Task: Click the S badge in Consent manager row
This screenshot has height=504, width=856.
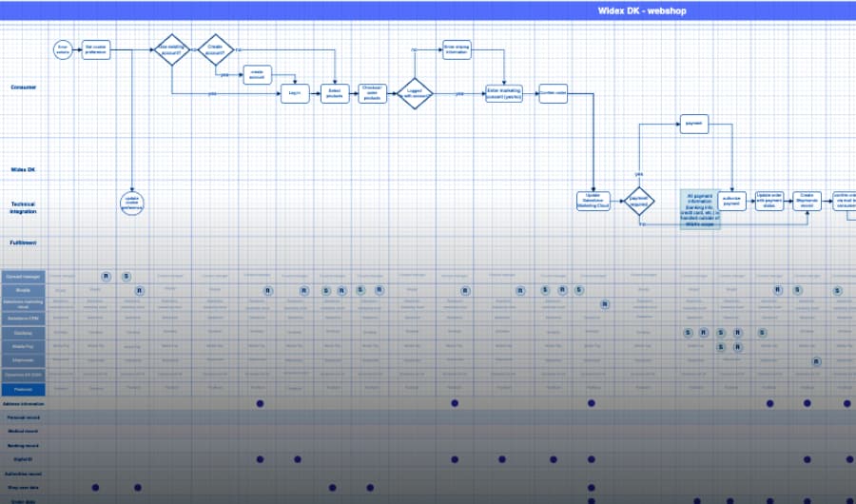Action: [126, 277]
